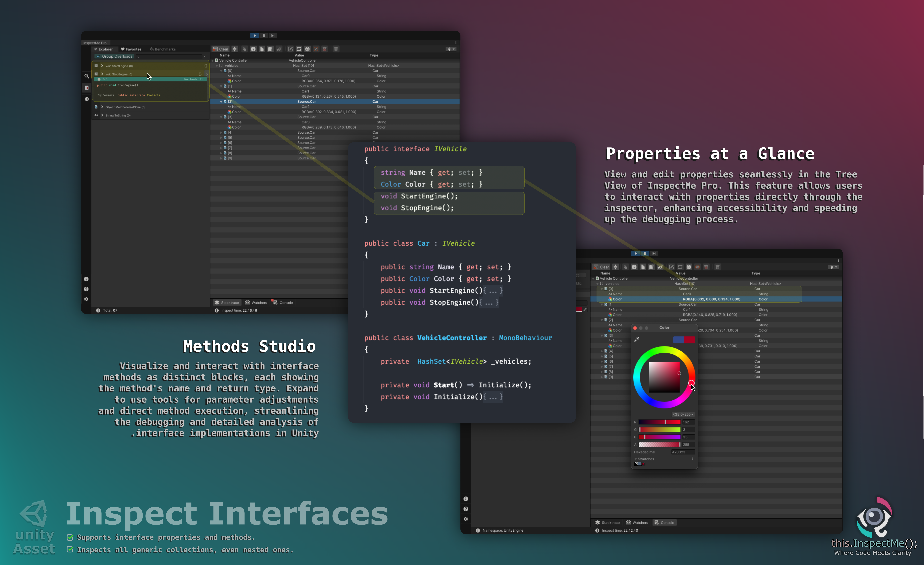Expand the void StartEngine (0) method
Image resolution: width=924 pixels, height=565 pixels.
[x=102, y=66]
